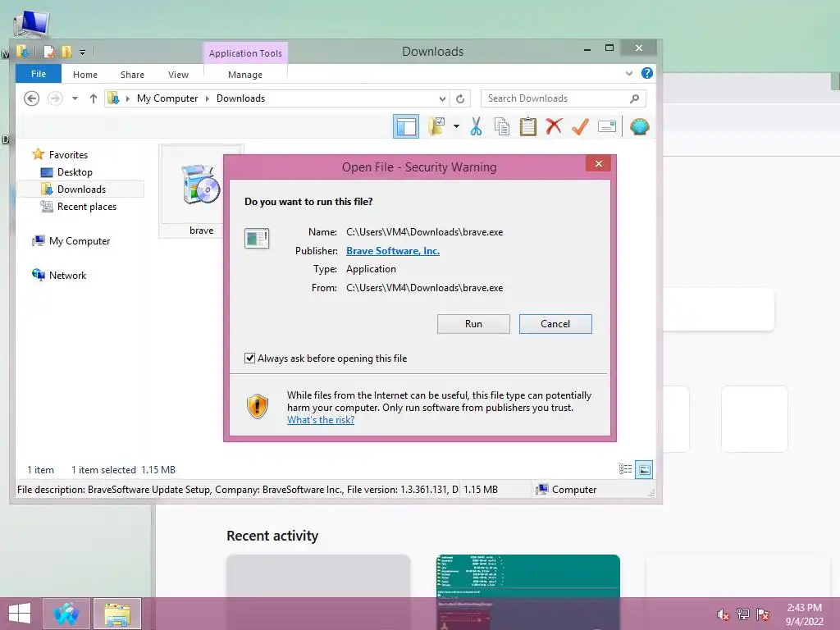
Task: Select My Computer in the navigation pane
Action: coord(80,241)
